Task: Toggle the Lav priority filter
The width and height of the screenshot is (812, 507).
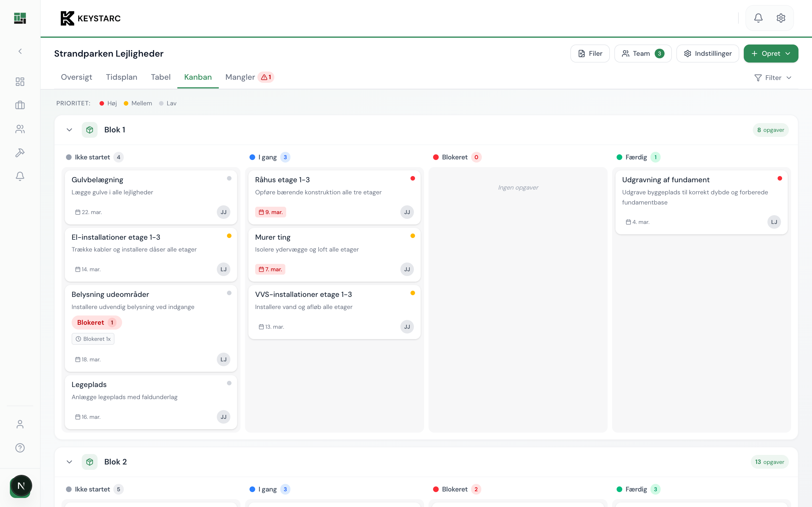Action: pos(168,103)
